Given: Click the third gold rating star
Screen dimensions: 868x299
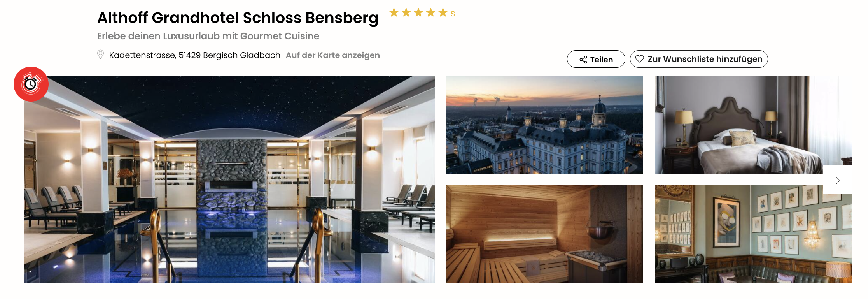Looking at the screenshot, I should pos(418,13).
